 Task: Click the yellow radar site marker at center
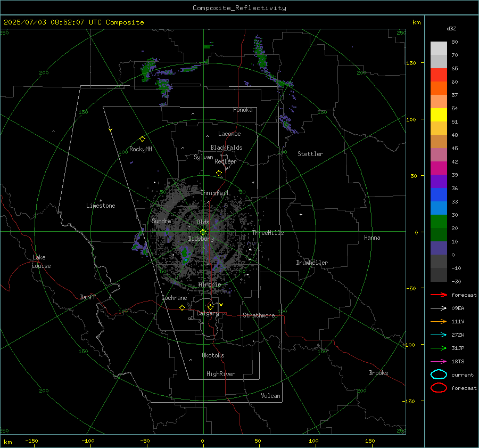coord(203,232)
